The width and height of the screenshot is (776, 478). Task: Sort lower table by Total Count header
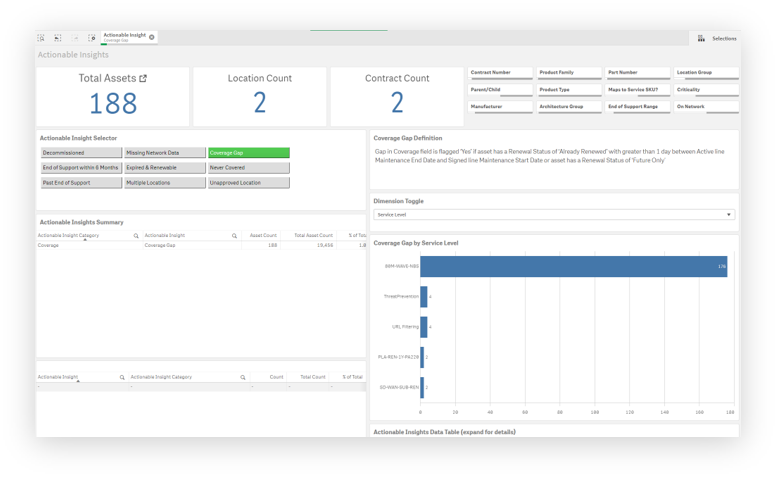pyautogui.click(x=313, y=377)
